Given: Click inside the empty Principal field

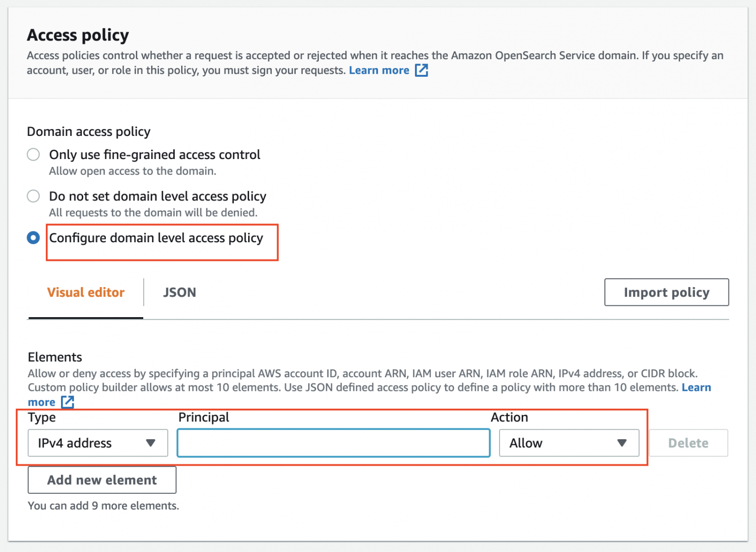Looking at the screenshot, I should (333, 443).
